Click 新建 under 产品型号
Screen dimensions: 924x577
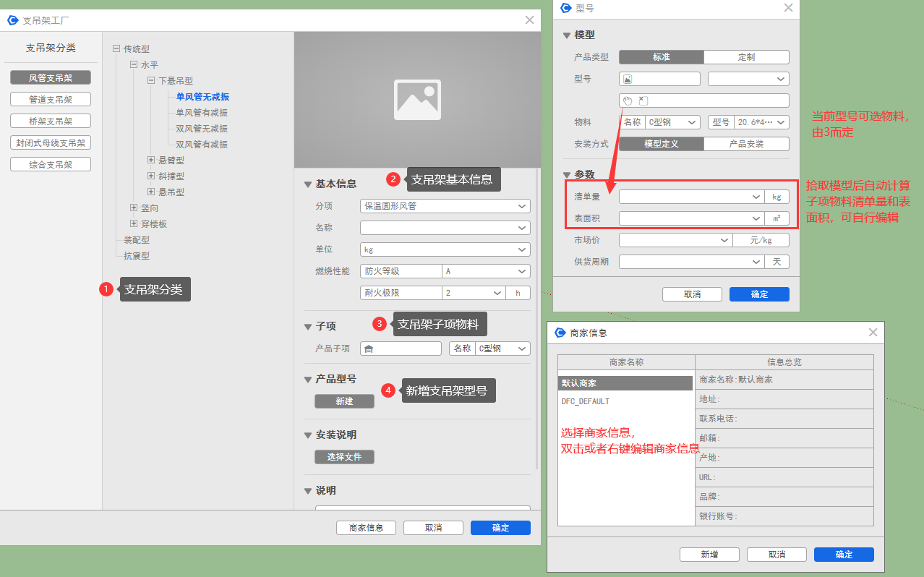pos(344,401)
